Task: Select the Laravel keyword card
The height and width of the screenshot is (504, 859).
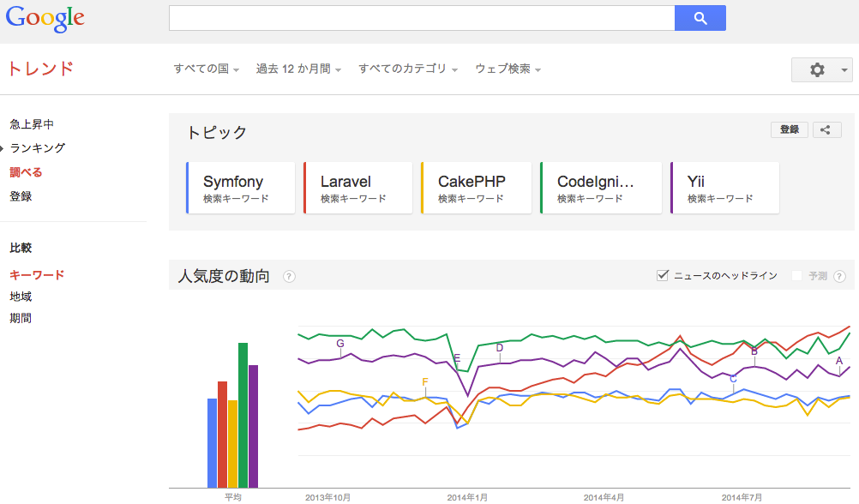Action: 357,188
